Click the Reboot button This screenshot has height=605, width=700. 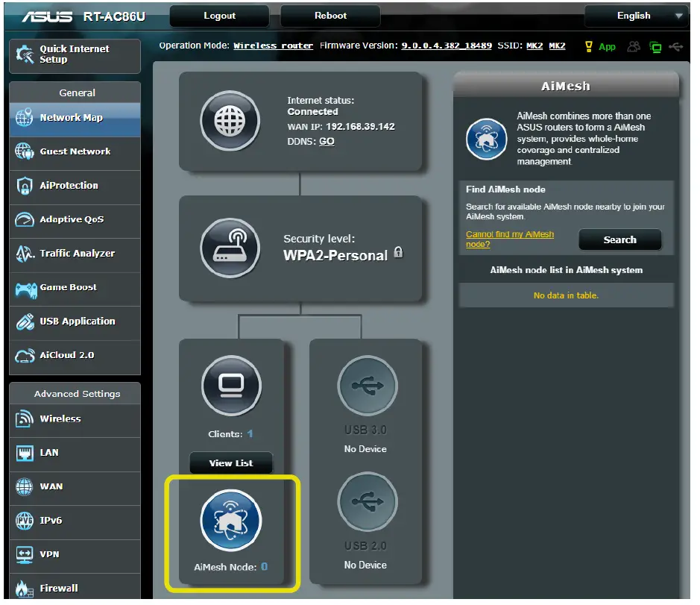330,16
